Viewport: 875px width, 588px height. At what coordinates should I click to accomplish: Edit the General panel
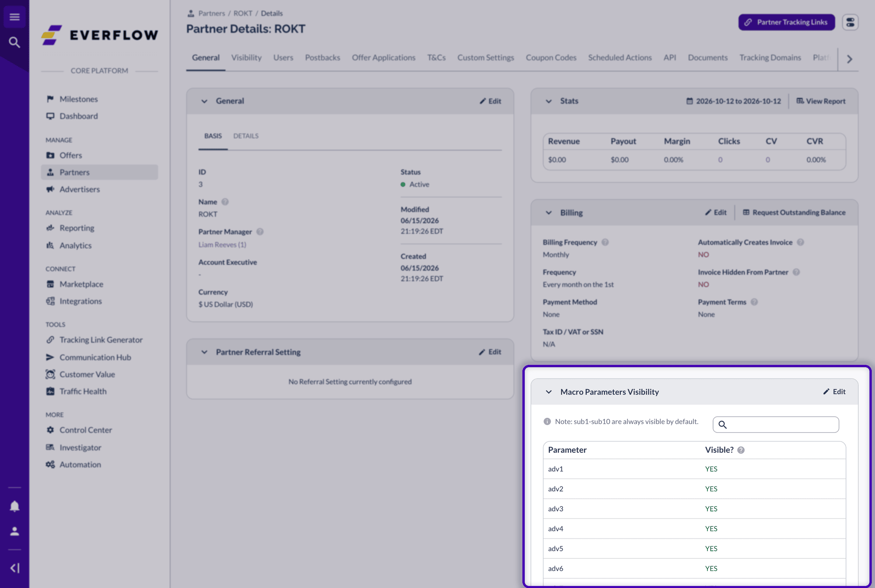pyautogui.click(x=490, y=101)
